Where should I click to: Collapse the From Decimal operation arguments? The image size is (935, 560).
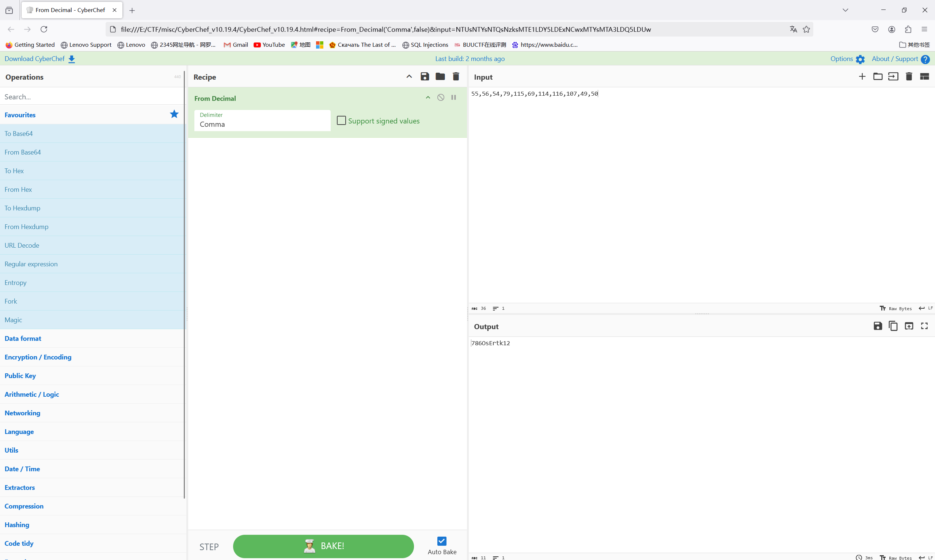tap(427, 98)
